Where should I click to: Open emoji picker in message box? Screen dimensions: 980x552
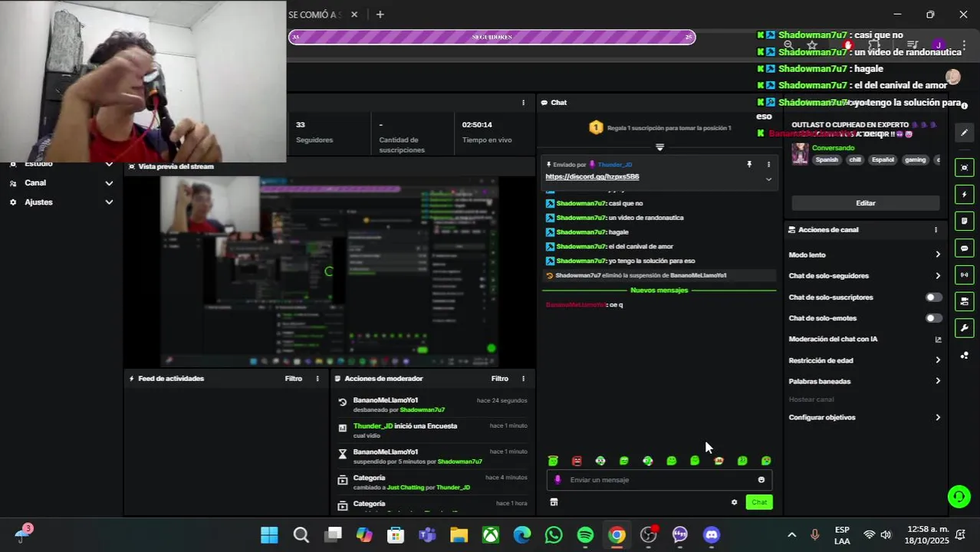pos(761,480)
